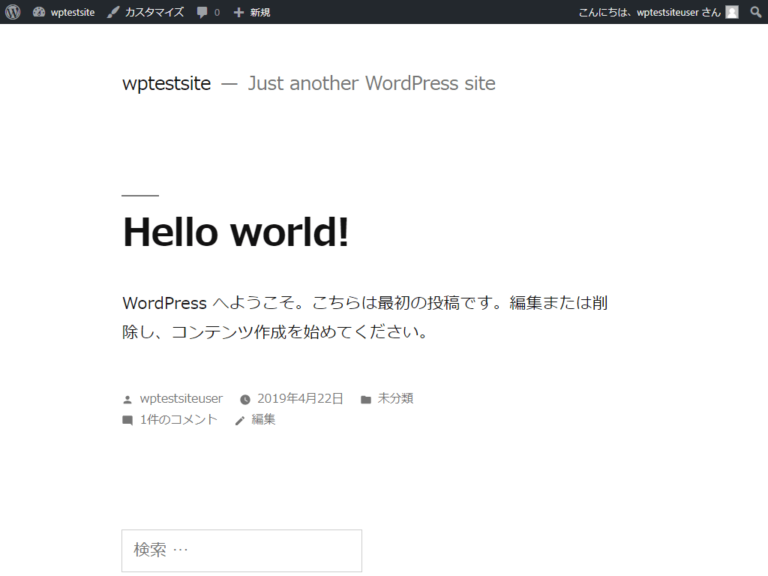Click the plus icon beside 新規
Viewport: 768px width, 576px height.
tap(238, 12)
